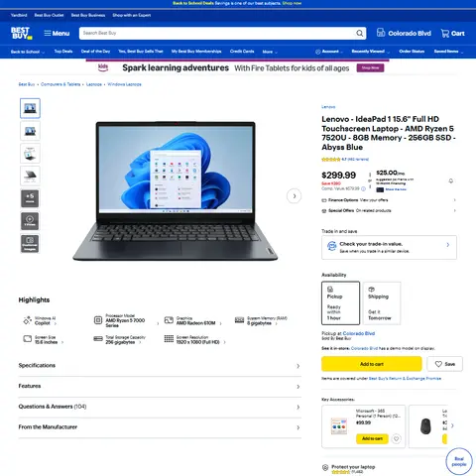
Task: Open Shop with an Expert link
Action: (132, 15)
